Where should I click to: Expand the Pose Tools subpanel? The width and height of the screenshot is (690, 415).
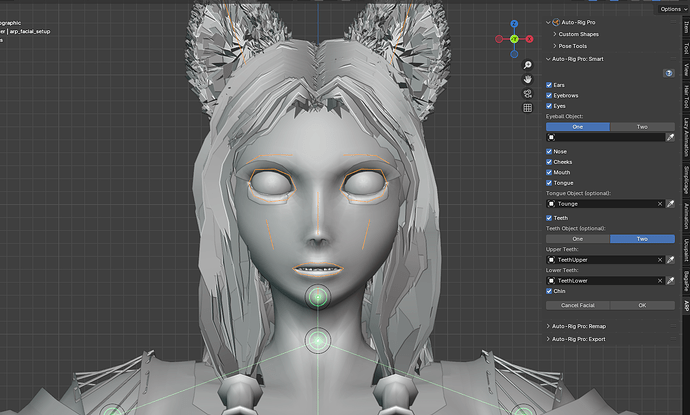click(554, 46)
